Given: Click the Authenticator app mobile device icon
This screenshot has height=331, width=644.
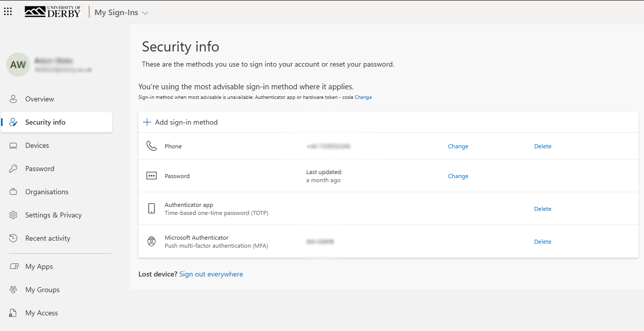Looking at the screenshot, I should pos(151,208).
